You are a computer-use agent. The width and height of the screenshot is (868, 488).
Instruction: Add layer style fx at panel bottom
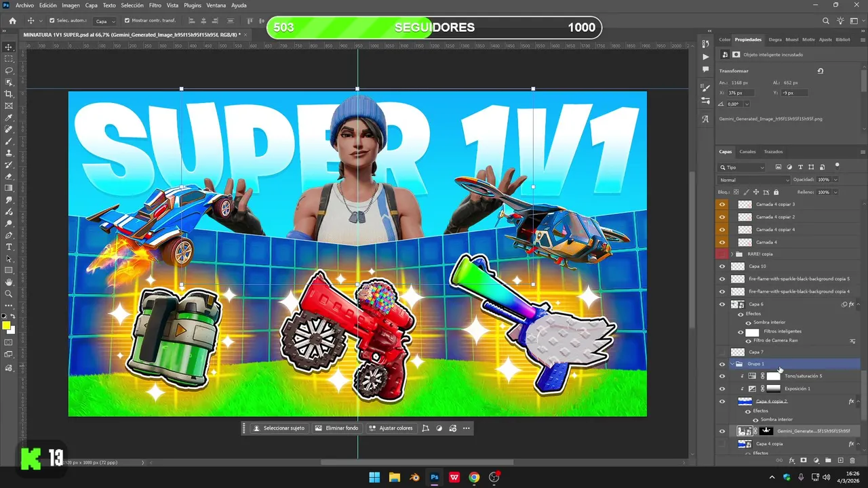coord(791,460)
